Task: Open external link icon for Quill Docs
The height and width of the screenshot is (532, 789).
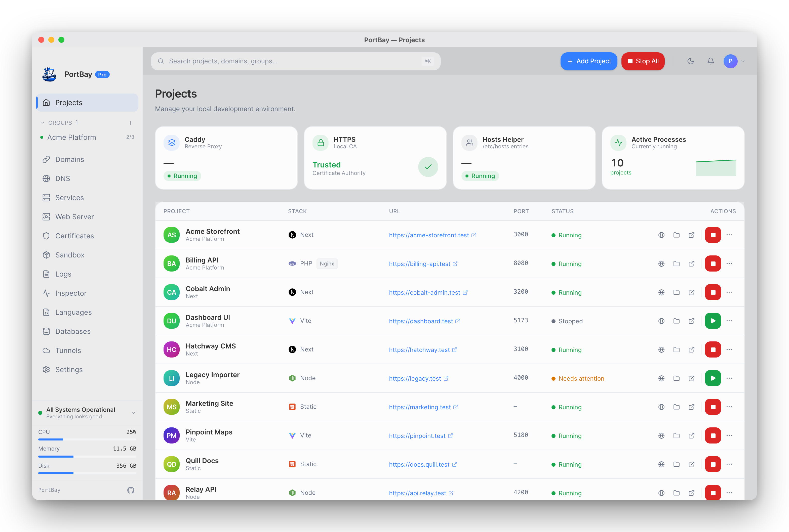Action: 692,464
